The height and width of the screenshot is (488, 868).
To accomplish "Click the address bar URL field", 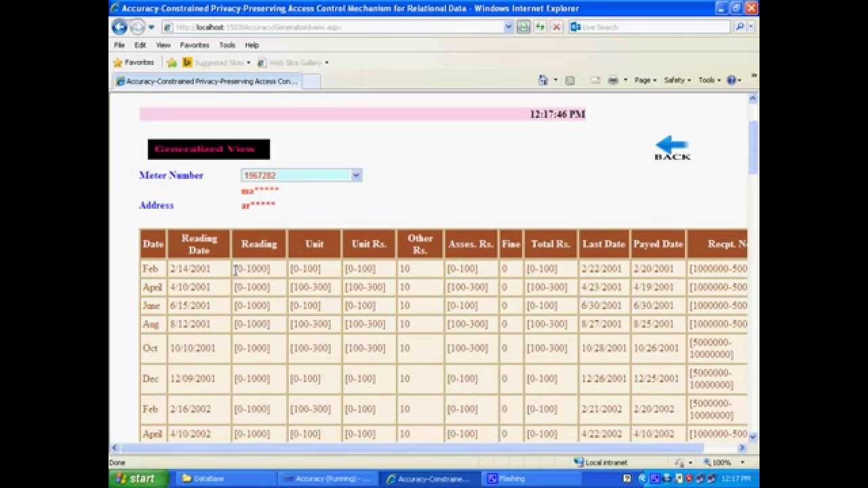I will tap(338, 27).
